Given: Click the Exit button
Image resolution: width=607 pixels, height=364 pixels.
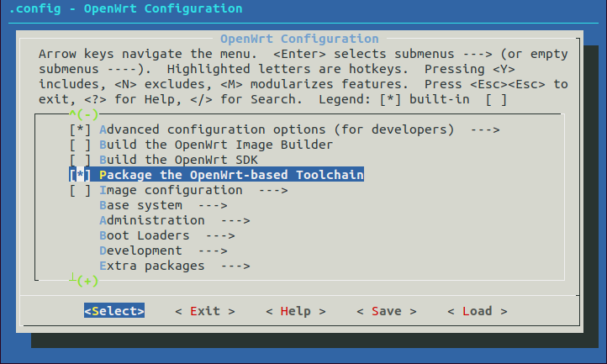Looking at the screenshot, I should click(205, 311).
